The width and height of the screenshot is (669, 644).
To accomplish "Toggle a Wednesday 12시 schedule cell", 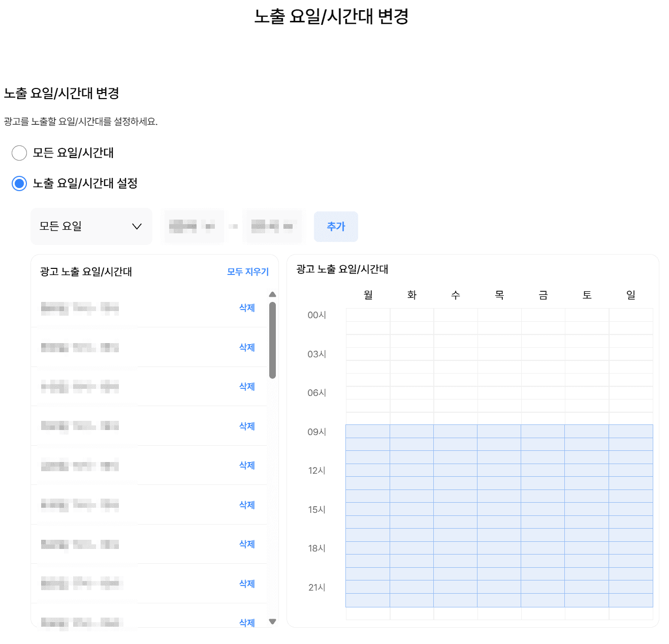I will tap(456, 471).
